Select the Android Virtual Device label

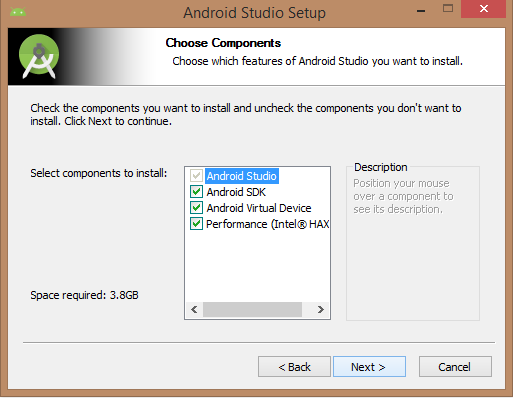click(259, 208)
